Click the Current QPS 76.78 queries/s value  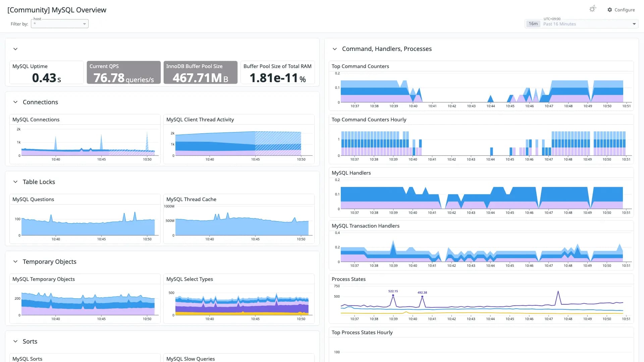(x=123, y=78)
